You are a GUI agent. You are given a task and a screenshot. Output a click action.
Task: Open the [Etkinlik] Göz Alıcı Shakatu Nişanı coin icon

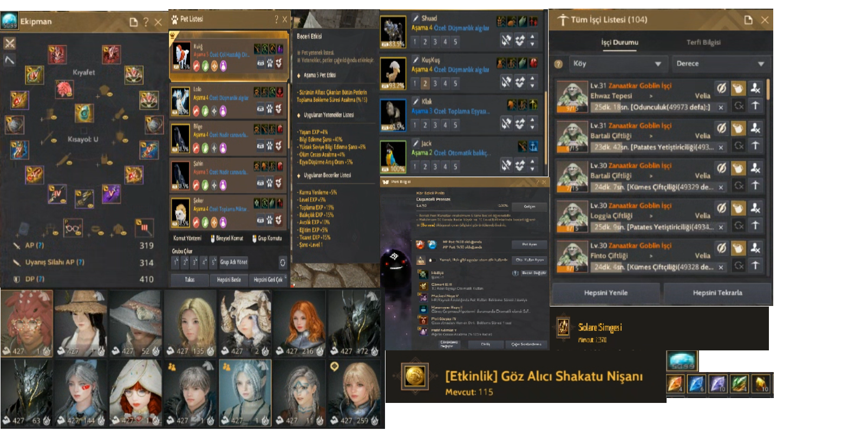pyautogui.click(x=415, y=376)
